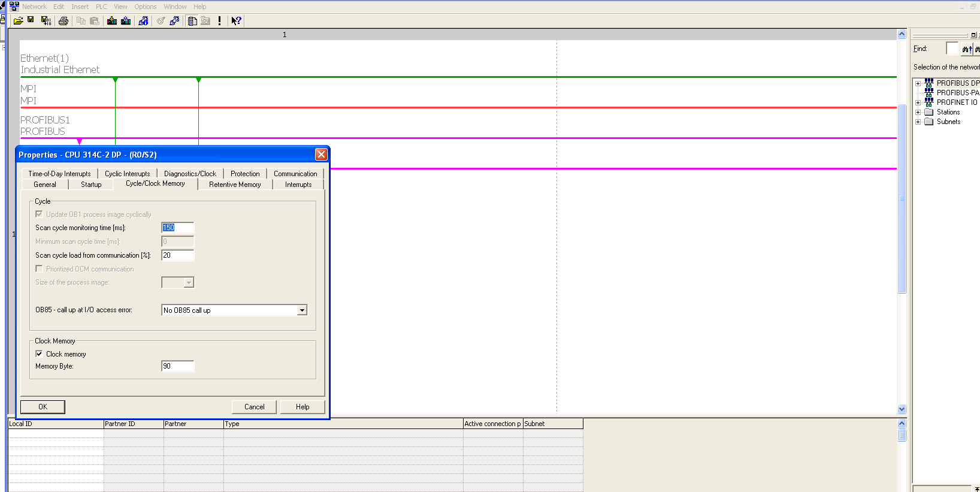Click the Memory Byte input field

(x=178, y=366)
